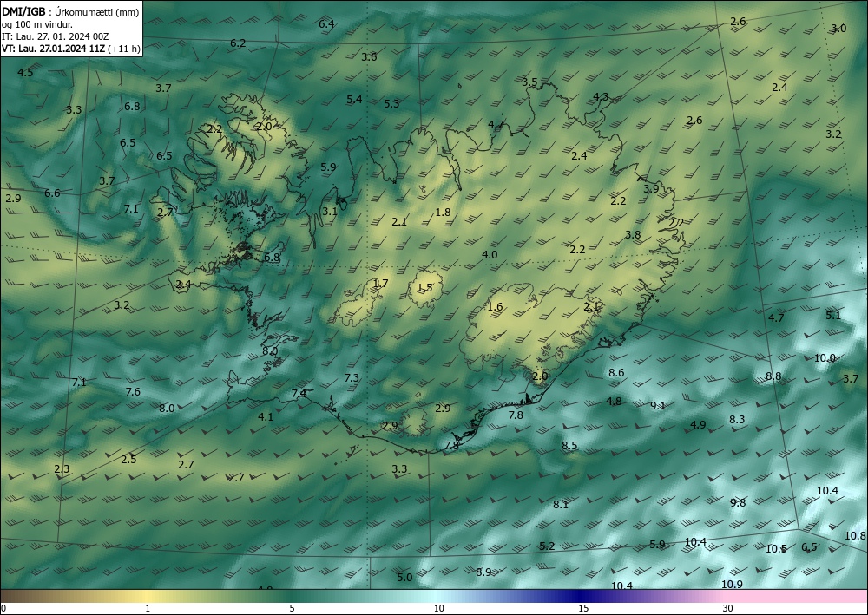Click the map value '4.5'
Viewport: 868px width, 615px height.
[25, 73]
